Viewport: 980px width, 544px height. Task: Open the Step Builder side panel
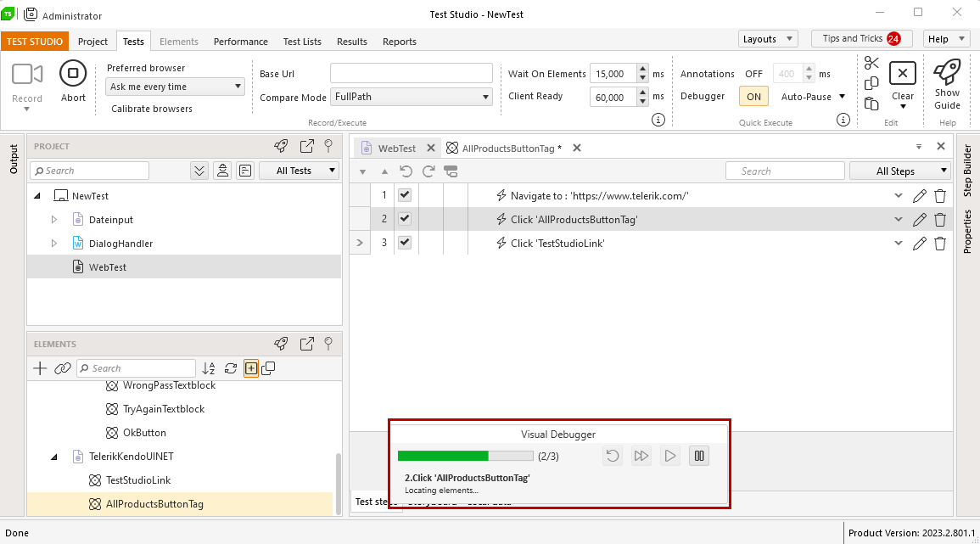point(967,170)
